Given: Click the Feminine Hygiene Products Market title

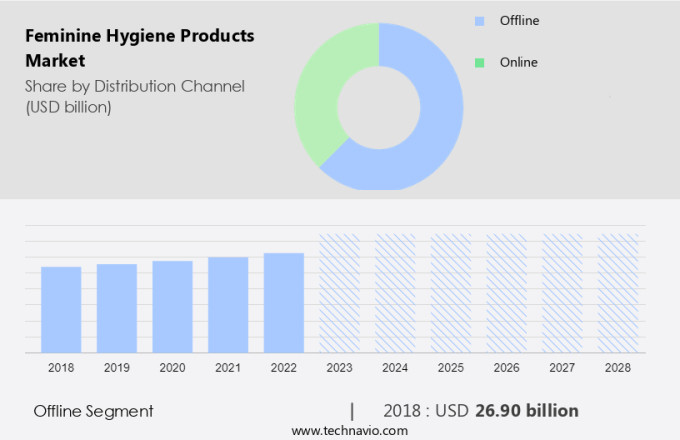Looking at the screenshot, I should (x=140, y=48).
